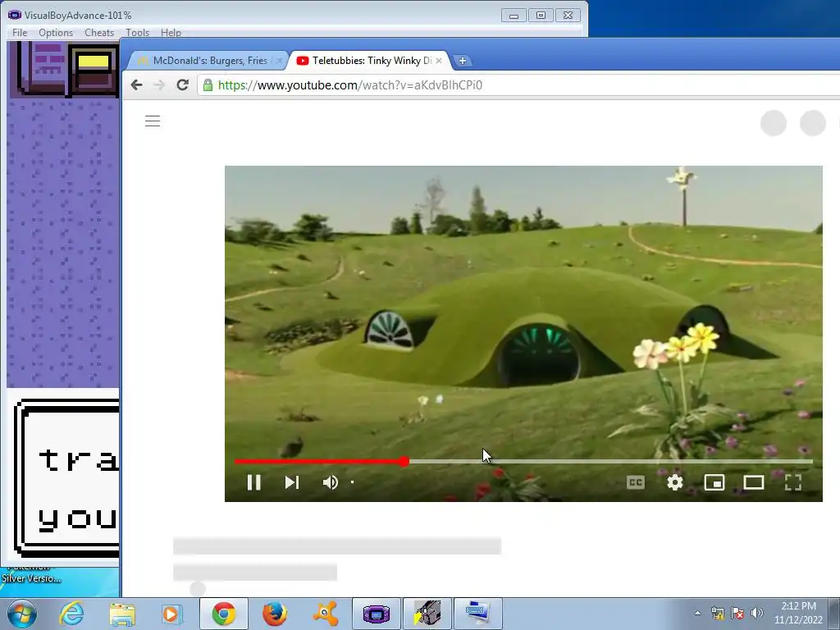Click system volume tray icon
Image resolution: width=840 pixels, height=630 pixels.
pyautogui.click(x=757, y=614)
